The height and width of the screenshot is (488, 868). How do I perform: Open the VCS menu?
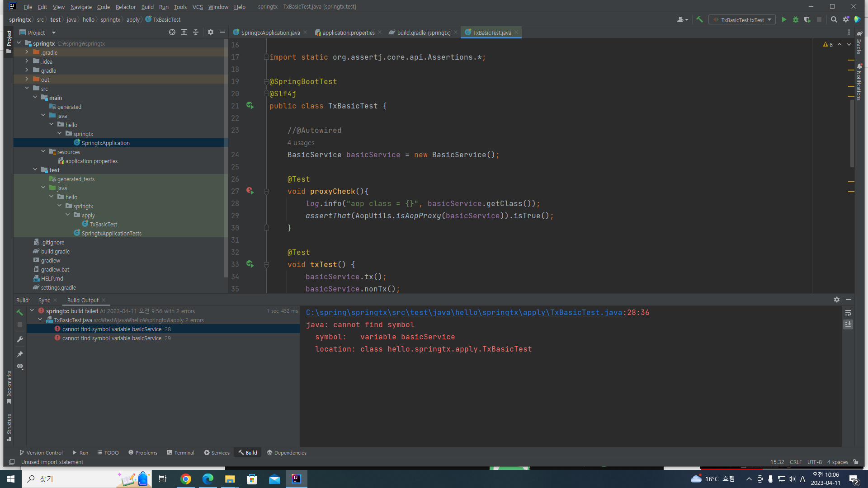198,7
